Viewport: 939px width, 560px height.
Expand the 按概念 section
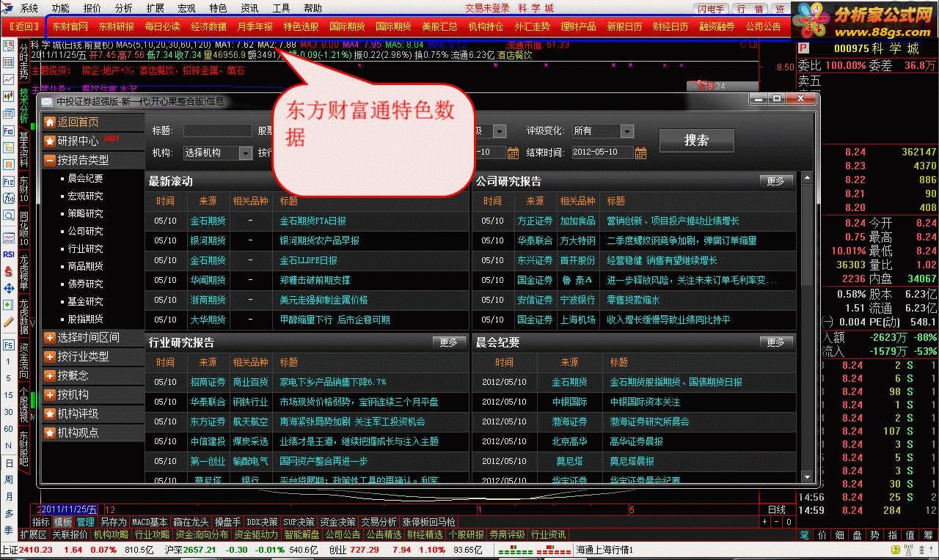50,375
